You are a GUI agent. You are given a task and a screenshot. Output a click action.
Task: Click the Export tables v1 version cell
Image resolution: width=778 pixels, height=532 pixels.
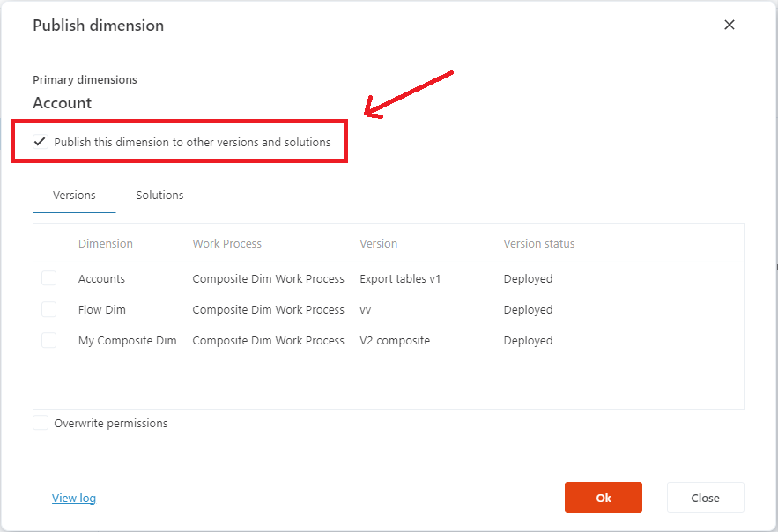[x=400, y=278]
